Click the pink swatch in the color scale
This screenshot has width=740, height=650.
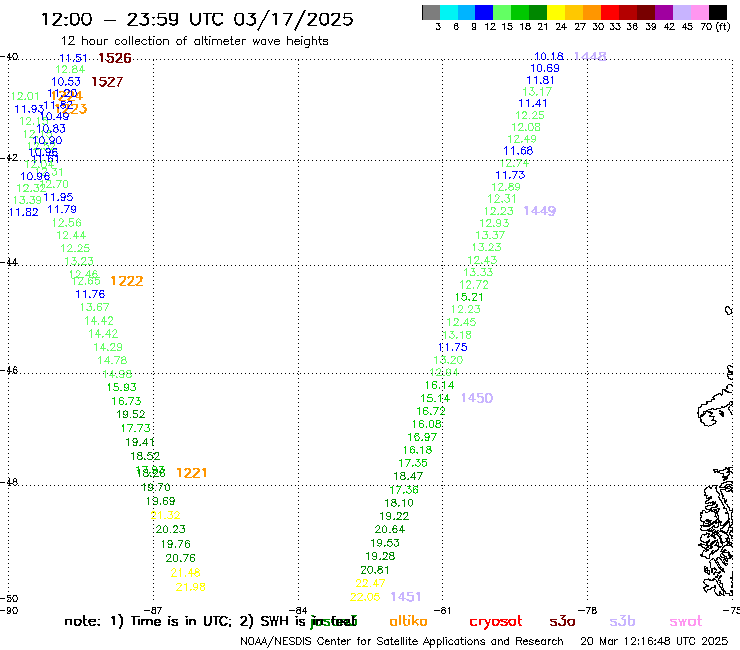pyautogui.click(x=699, y=12)
